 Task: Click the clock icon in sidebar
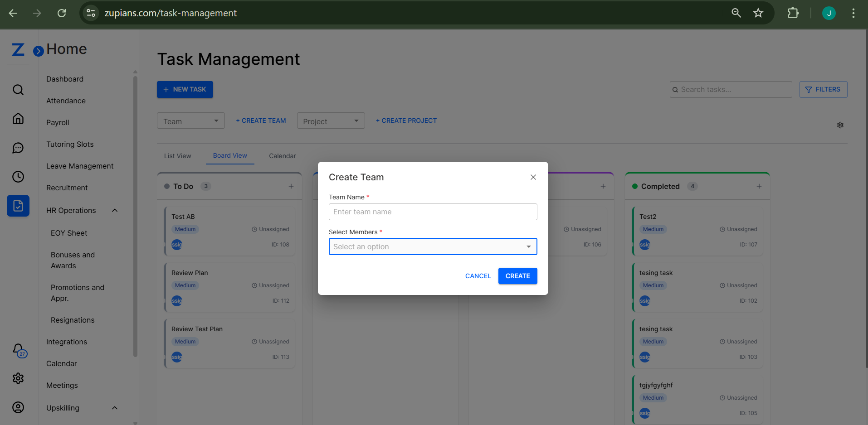(x=18, y=177)
